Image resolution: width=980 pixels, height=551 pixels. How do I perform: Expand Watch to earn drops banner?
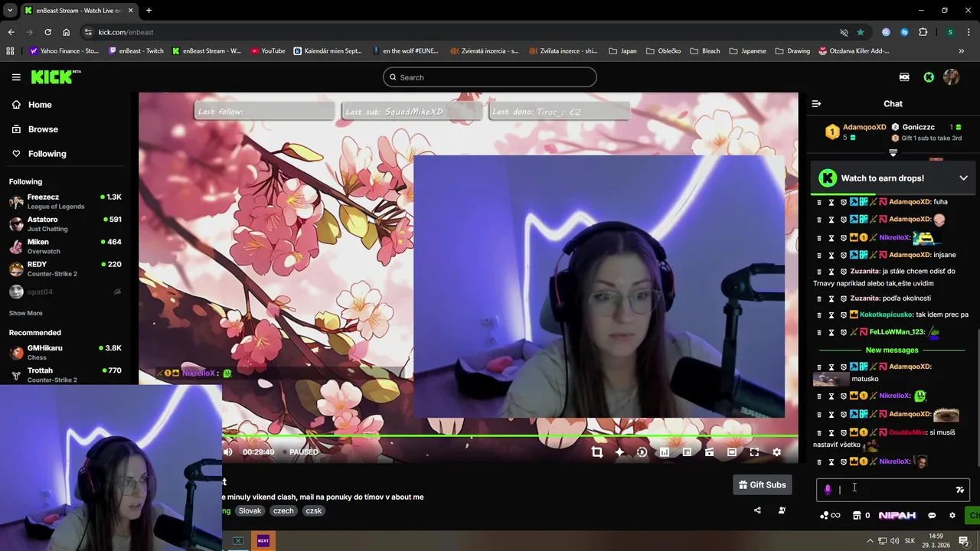point(963,178)
